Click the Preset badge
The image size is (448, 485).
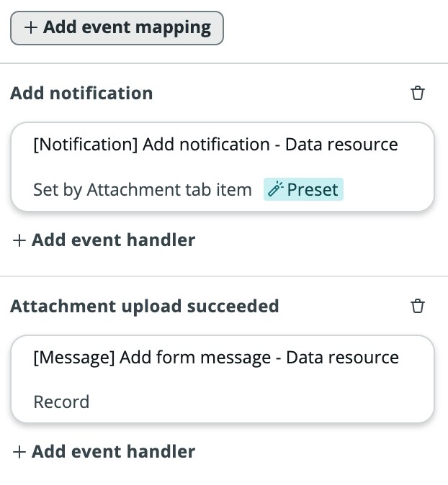303,189
